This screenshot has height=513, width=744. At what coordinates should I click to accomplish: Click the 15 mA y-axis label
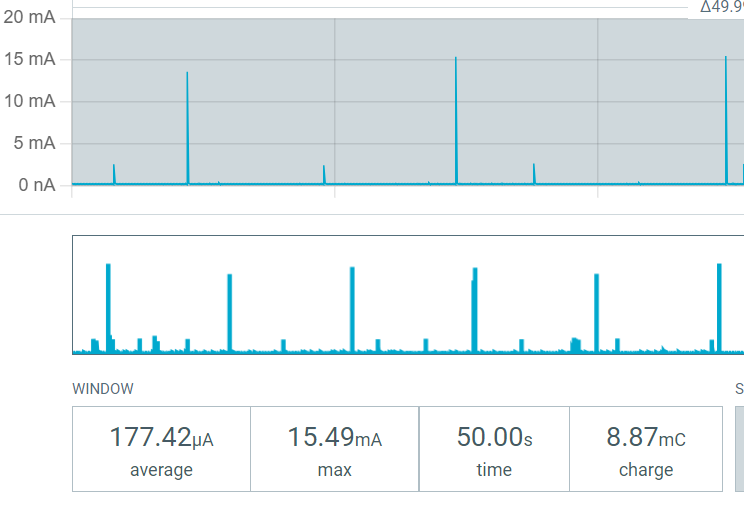tap(29, 59)
